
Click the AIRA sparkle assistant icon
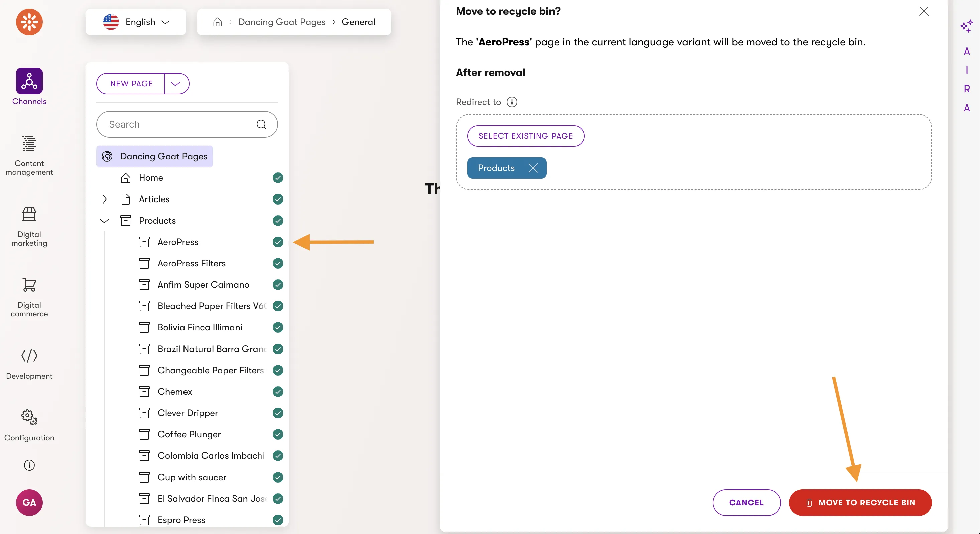coord(966,26)
